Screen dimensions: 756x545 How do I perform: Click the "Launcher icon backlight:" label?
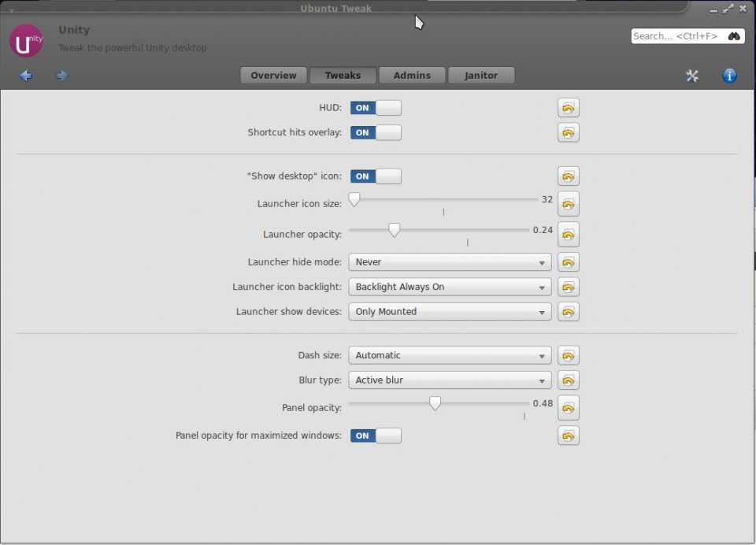287,287
